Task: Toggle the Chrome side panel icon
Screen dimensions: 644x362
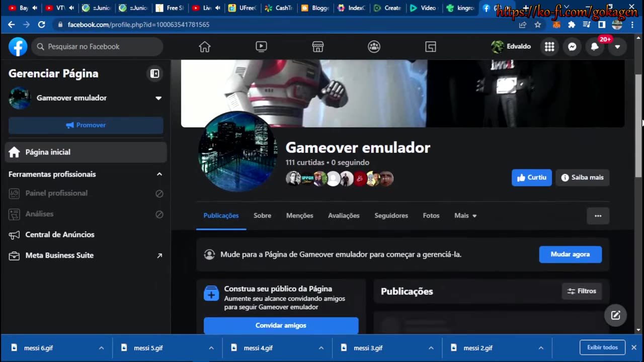Action: coord(601,24)
